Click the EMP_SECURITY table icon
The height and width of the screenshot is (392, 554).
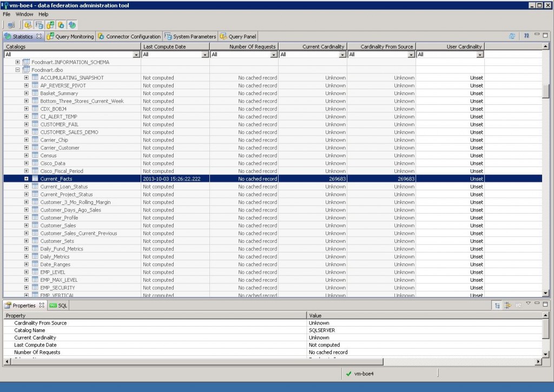pyautogui.click(x=35, y=287)
